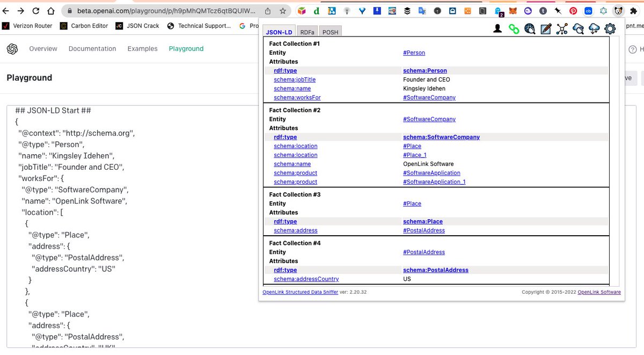
Task: Click the schema:SoftwareCompany type link
Action: [441, 137]
